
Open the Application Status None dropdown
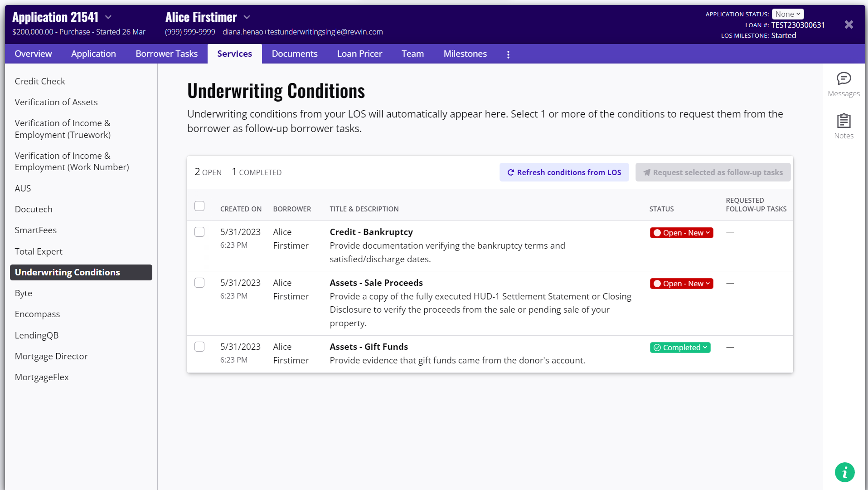[x=787, y=14]
